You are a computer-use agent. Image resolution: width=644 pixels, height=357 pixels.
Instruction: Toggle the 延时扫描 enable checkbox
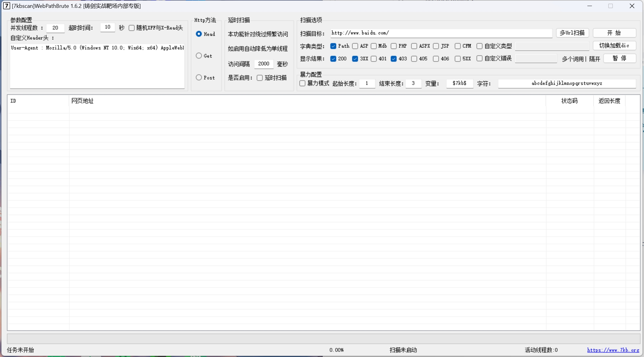(259, 78)
